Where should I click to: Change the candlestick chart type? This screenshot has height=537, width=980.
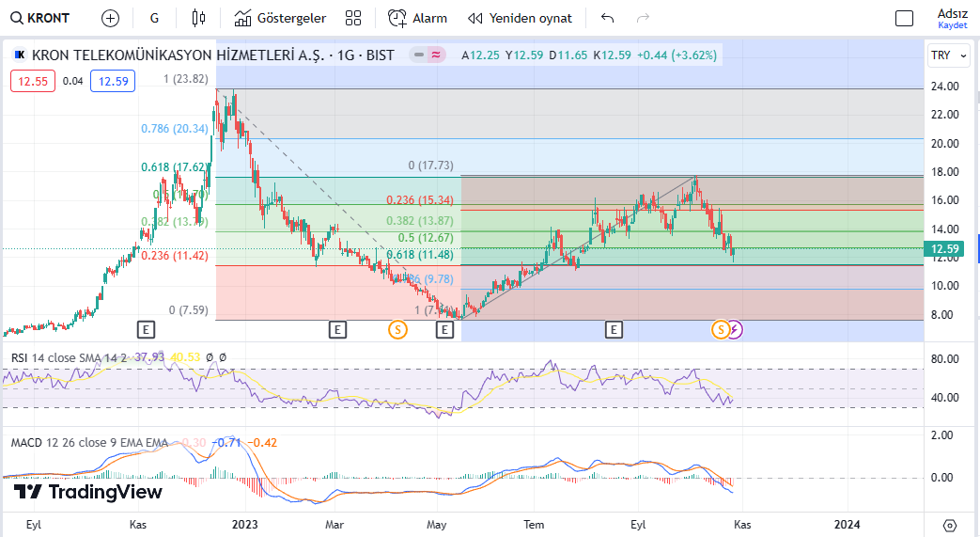pyautogui.click(x=198, y=18)
